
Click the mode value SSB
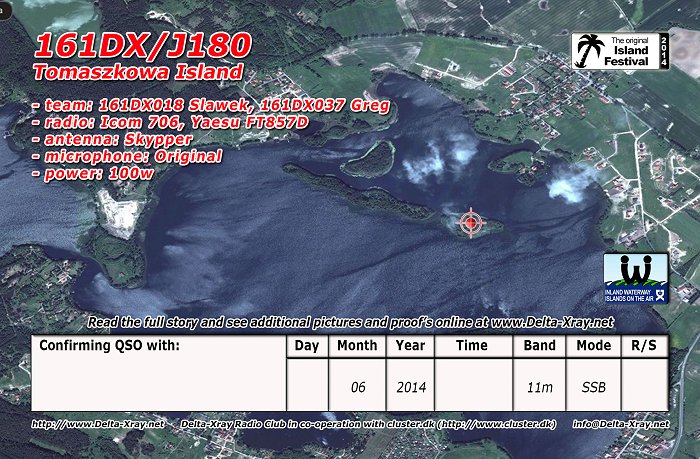(594, 387)
